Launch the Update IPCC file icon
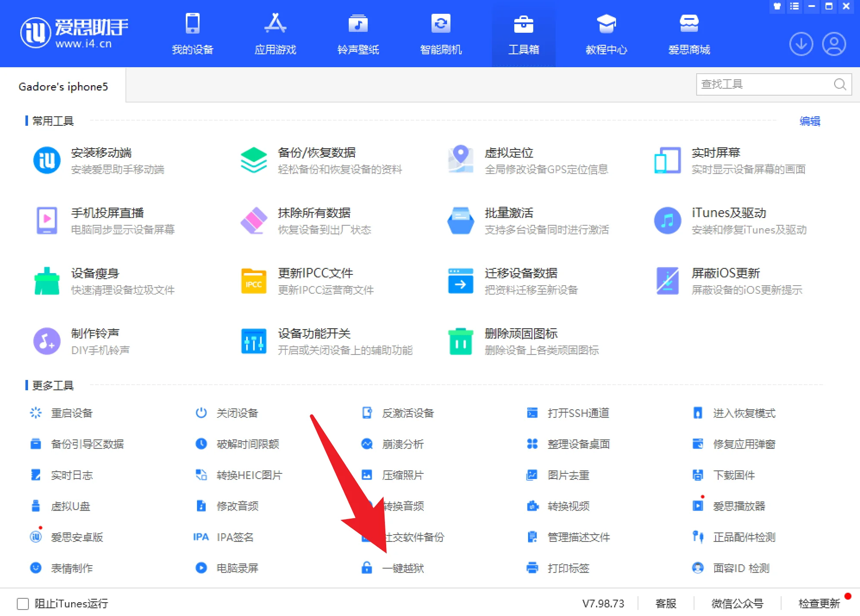 tap(253, 281)
